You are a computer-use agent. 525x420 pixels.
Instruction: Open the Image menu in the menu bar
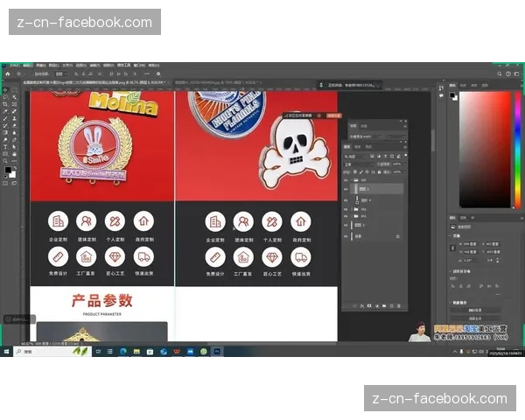point(41,66)
